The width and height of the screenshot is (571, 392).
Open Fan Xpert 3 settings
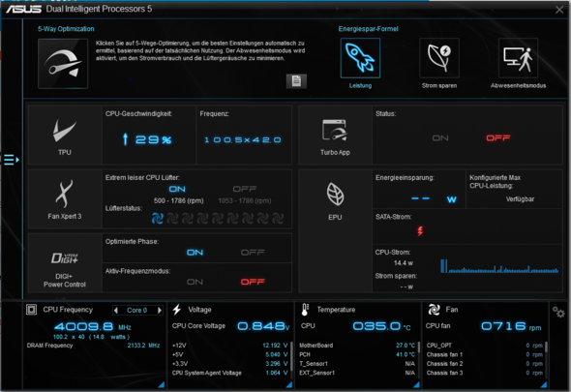[65, 199]
